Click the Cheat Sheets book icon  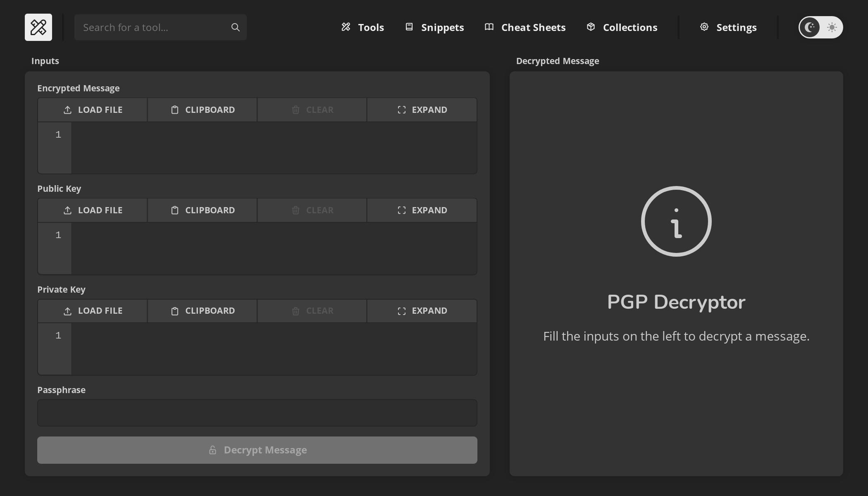tap(489, 27)
